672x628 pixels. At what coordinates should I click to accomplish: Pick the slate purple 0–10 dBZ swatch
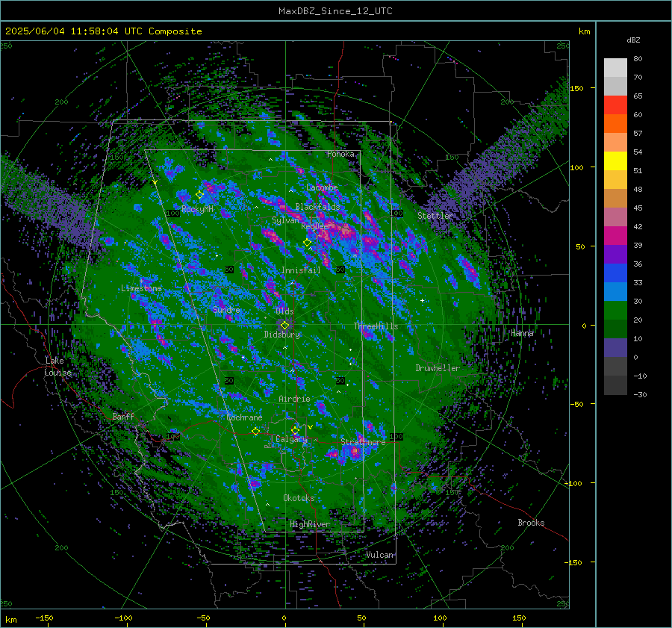[x=615, y=348]
